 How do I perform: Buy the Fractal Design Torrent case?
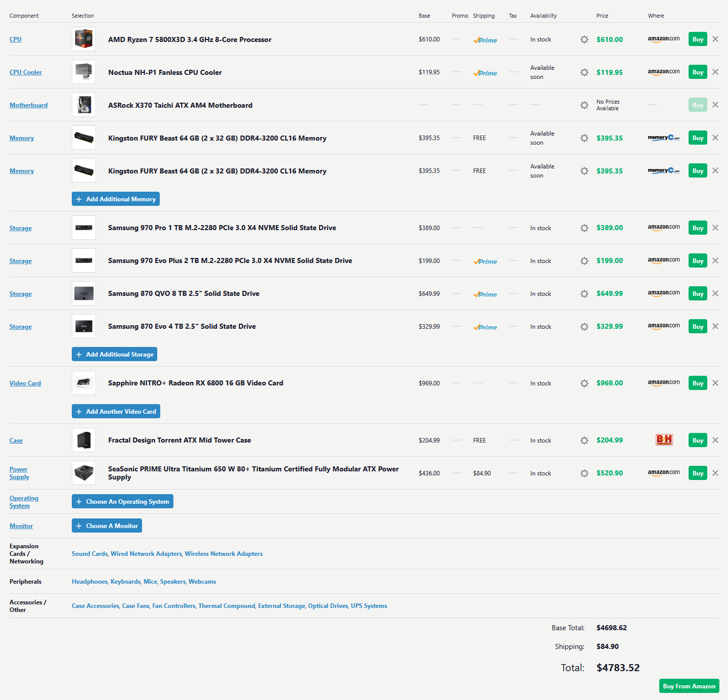(698, 440)
